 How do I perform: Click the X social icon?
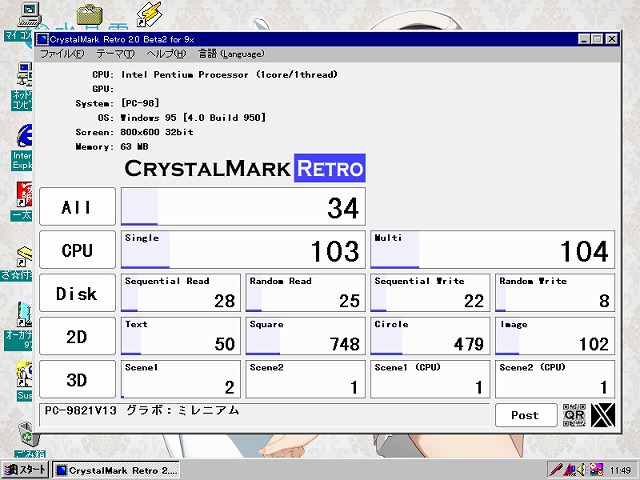pos(603,415)
